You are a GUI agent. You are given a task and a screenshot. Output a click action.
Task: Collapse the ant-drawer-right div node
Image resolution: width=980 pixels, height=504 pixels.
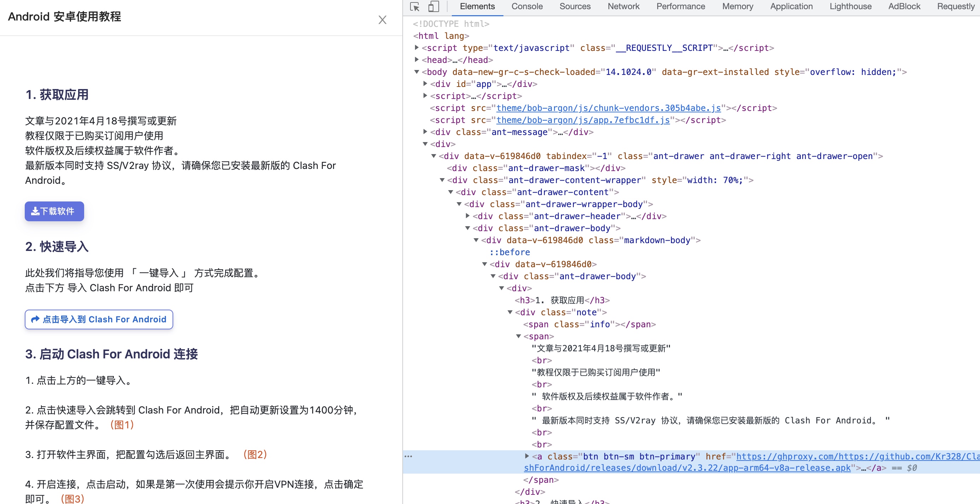434,156
